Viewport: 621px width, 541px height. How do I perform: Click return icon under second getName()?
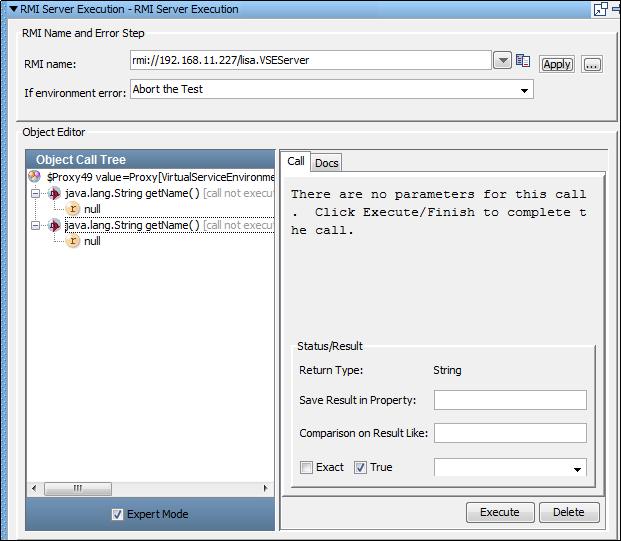pos(72,241)
